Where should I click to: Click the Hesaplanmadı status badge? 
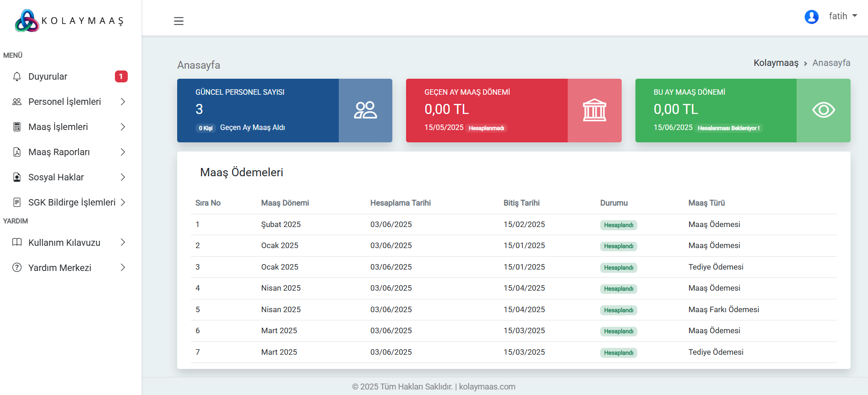pyautogui.click(x=486, y=128)
